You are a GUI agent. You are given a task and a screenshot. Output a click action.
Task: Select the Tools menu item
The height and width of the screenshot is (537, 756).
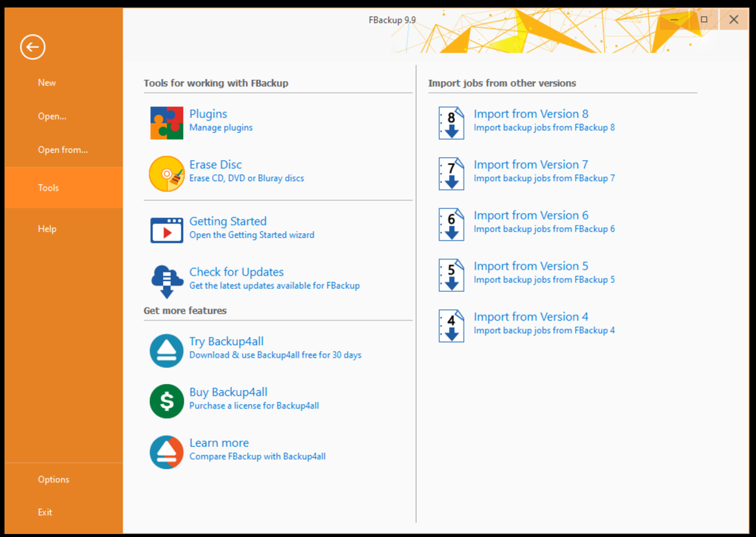48,188
